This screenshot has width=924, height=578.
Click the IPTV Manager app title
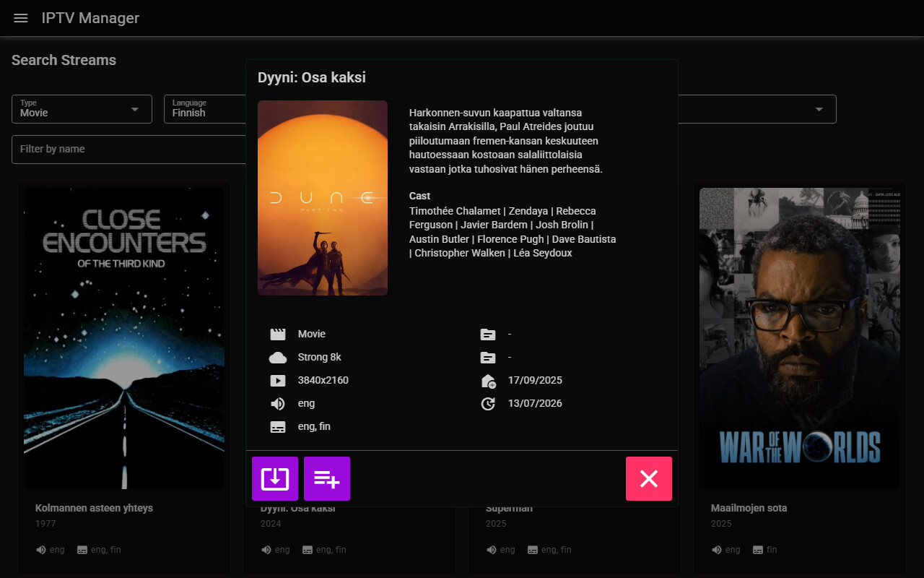click(x=90, y=18)
